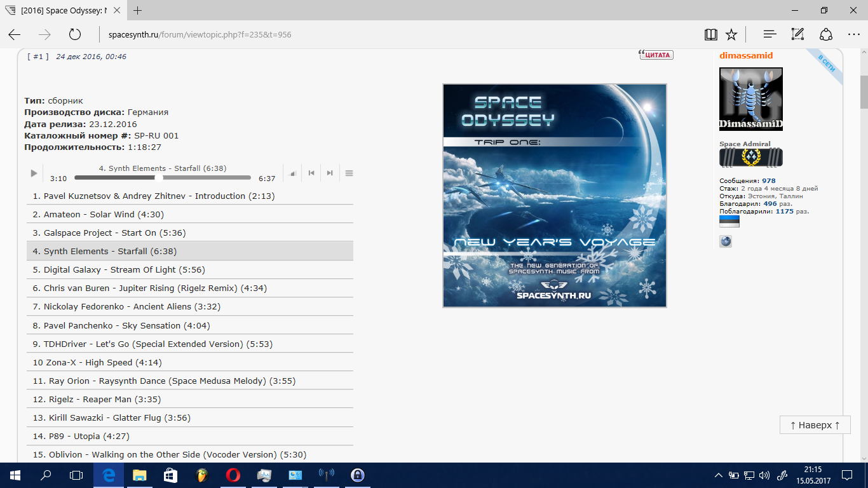Viewport: 868px width, 488px height.
Task: Select track 12 Rigelz - Reaper Man
Action: [190, 399]
